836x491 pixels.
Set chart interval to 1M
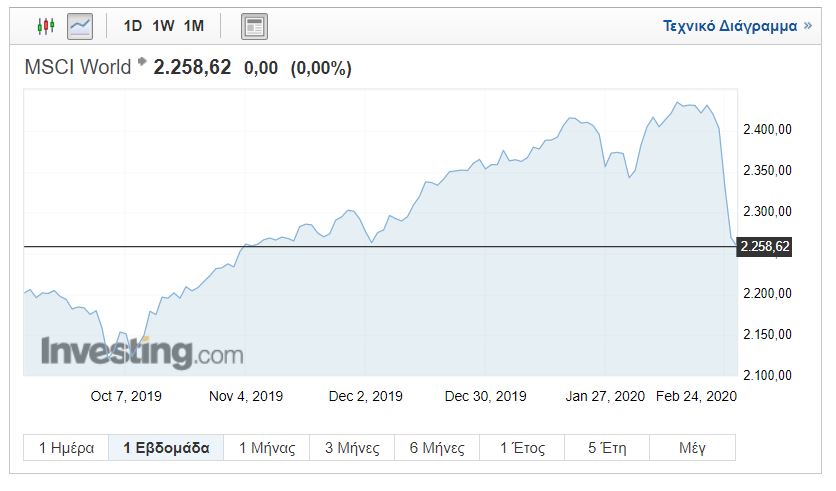[x=193, y=26]
